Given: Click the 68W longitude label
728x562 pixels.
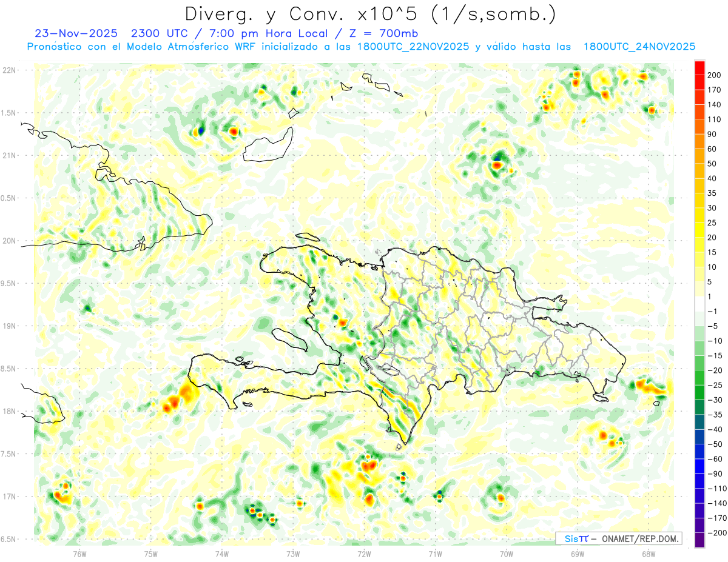Looking at the screenshot, I should [x=649, y=553].
